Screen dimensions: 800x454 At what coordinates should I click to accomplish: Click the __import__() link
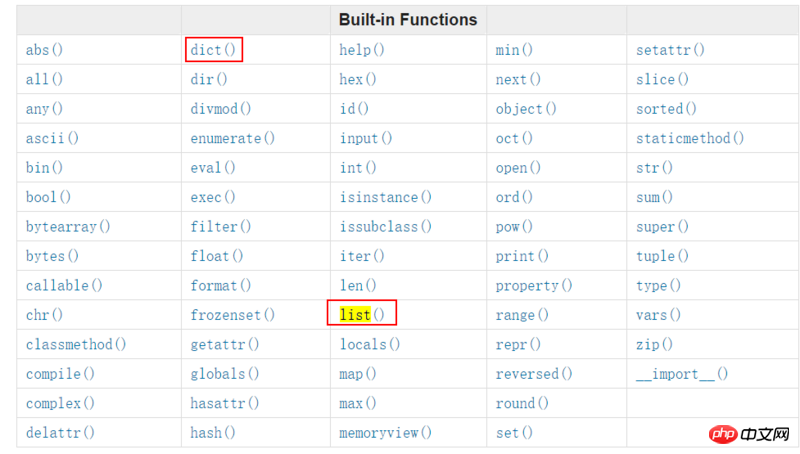[682, 374]
